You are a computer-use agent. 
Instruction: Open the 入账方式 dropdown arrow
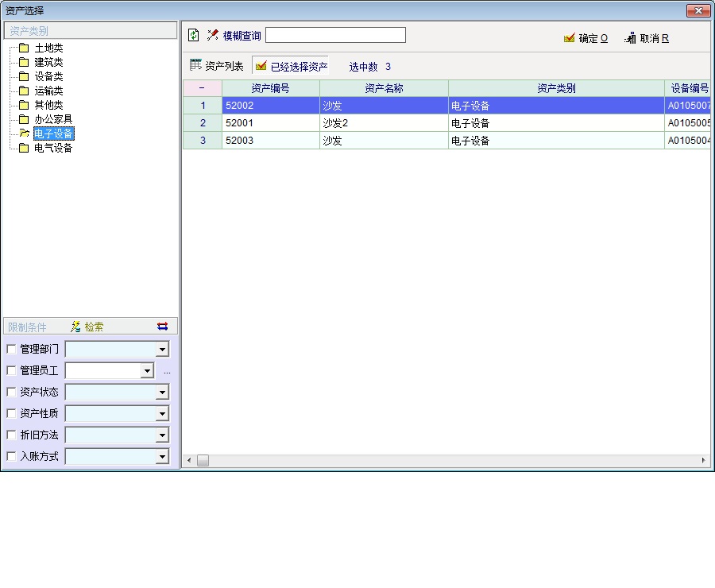(x=162, y=457)
